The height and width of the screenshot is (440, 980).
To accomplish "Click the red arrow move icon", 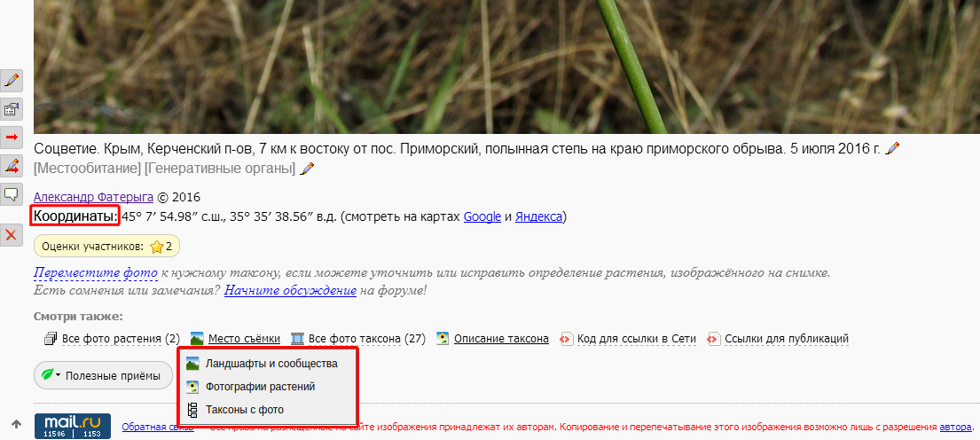I will point(12,137).
